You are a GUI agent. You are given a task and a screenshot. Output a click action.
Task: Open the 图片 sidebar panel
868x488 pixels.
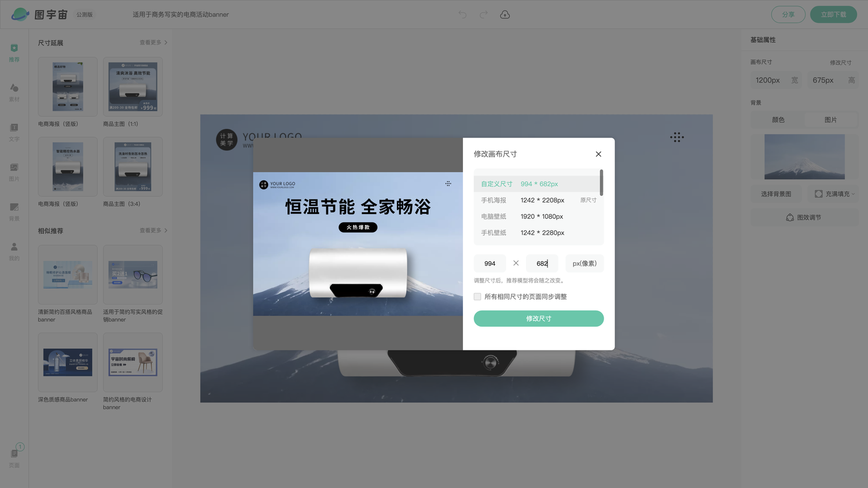[x=14, y=172]
